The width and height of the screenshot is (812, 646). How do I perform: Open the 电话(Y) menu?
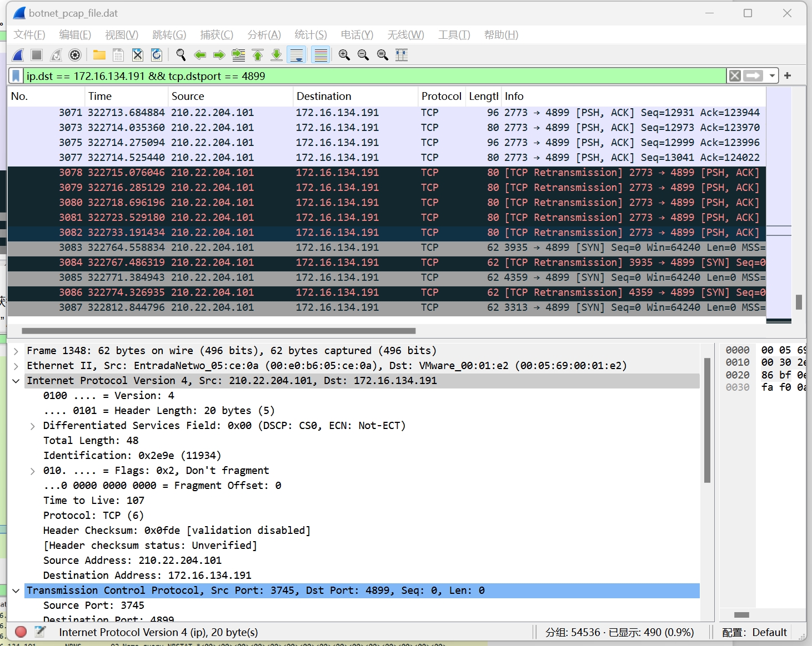[357, 35]
